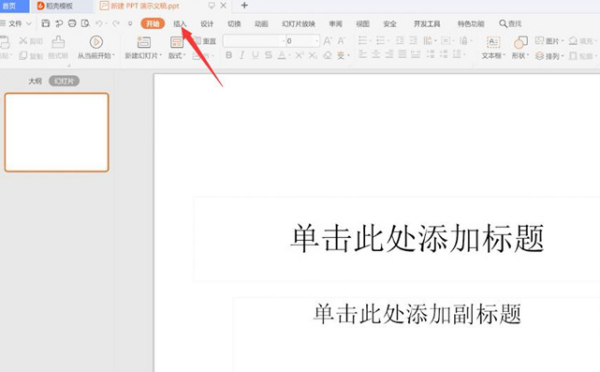This screenshot has height=372, width=600.
Task: Expand the New Slide dropdown arrow
Action: [x=160, y=55]
